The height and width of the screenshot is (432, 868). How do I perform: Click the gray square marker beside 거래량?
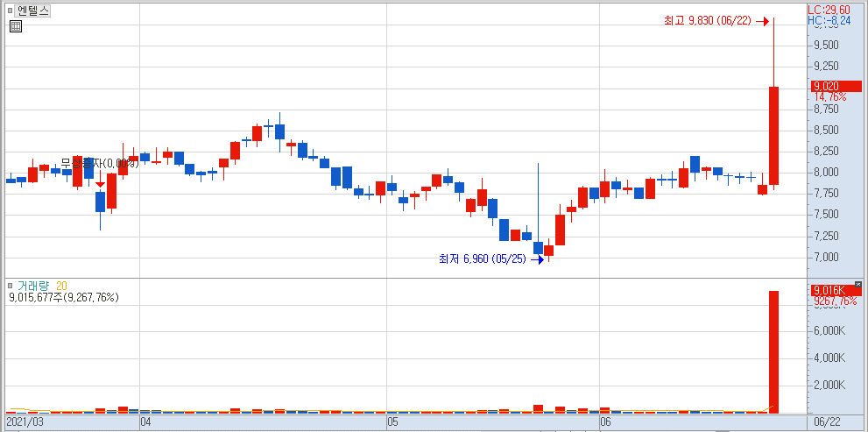tap(10, 286)
